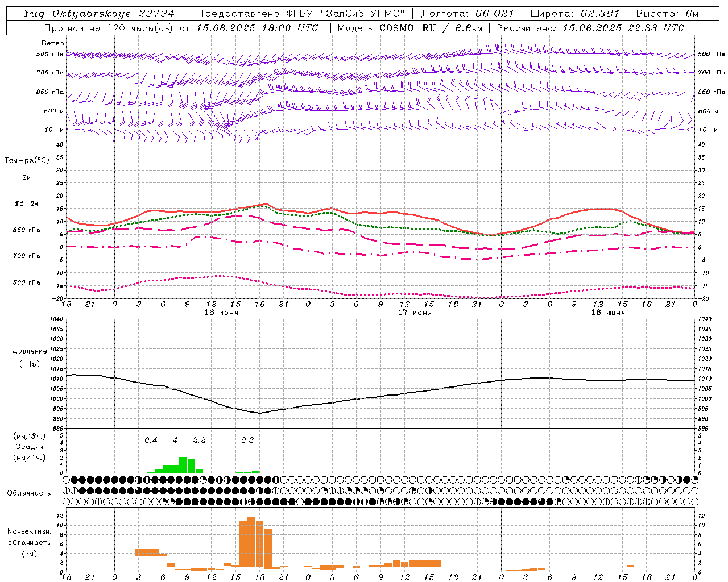Screen dimensions: 728x582
Task: Click the Рассчитано: 15.06.2025 22:38 UTC timestamp
Action: pos(590,28)
